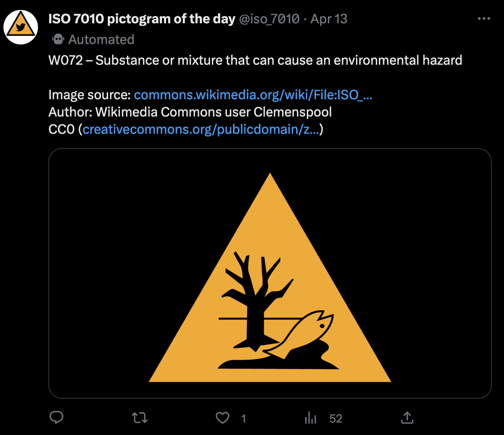Click the view count 52
Image resolution: width=504 pixels, height=435 pixels.
(336, 418)
